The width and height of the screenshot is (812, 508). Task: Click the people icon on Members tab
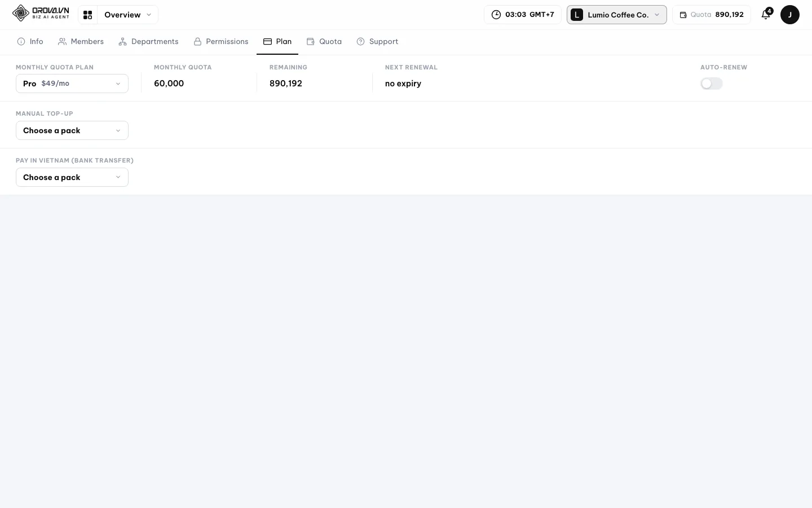(x=62, y=42)
